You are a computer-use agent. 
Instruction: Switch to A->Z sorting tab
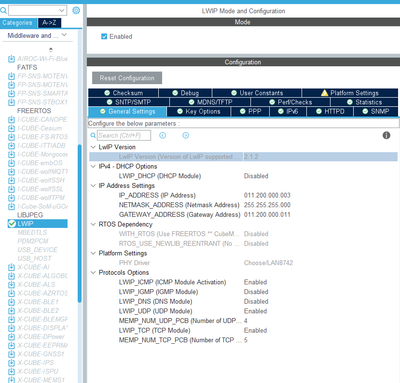pos(49,23)
